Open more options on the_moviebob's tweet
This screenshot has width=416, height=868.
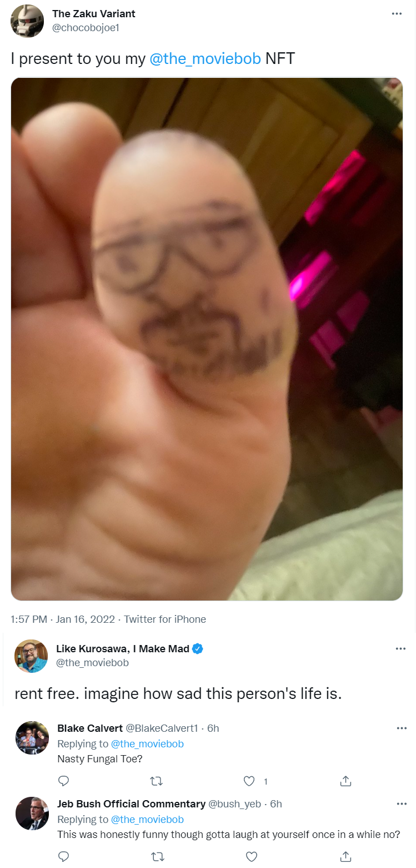click(400, 649)
